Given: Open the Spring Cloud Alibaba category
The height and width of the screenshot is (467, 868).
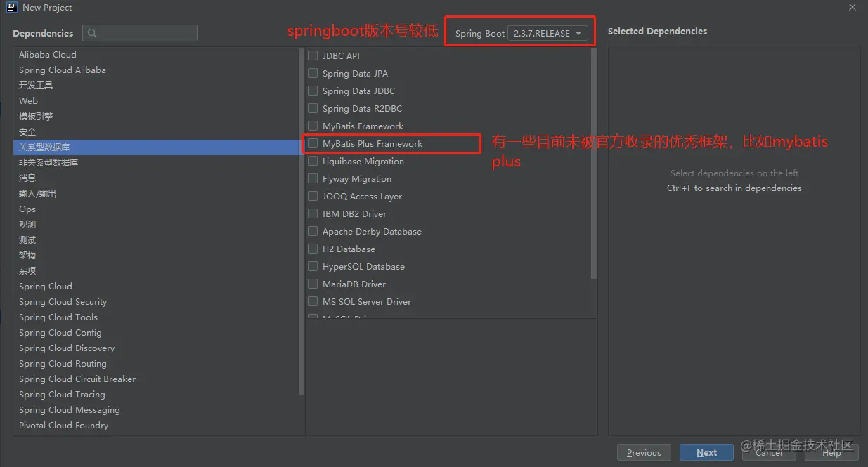Looking at the screenshot, I should coord(156,70).
